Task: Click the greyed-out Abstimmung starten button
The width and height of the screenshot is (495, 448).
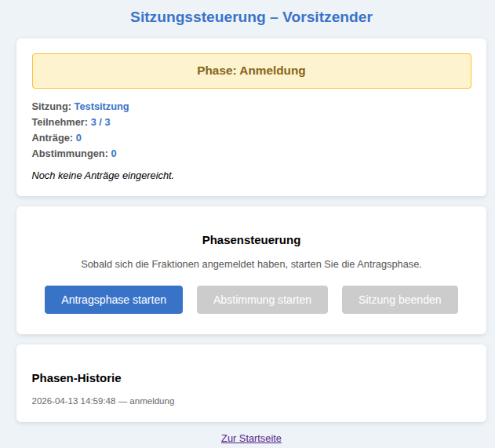Action: pos(262,300)
